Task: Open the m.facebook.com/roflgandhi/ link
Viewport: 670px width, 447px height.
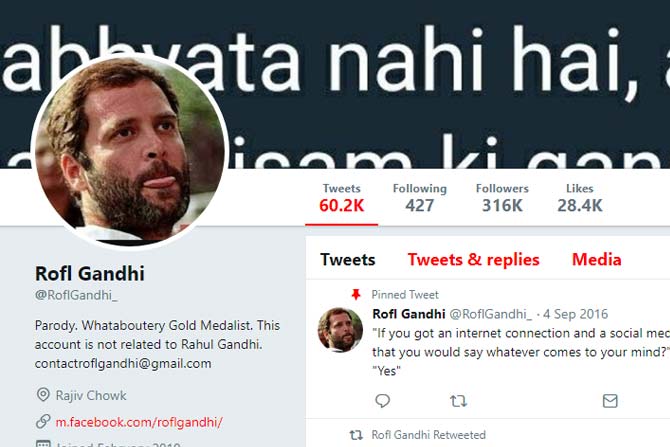Action: click(139, 422)
